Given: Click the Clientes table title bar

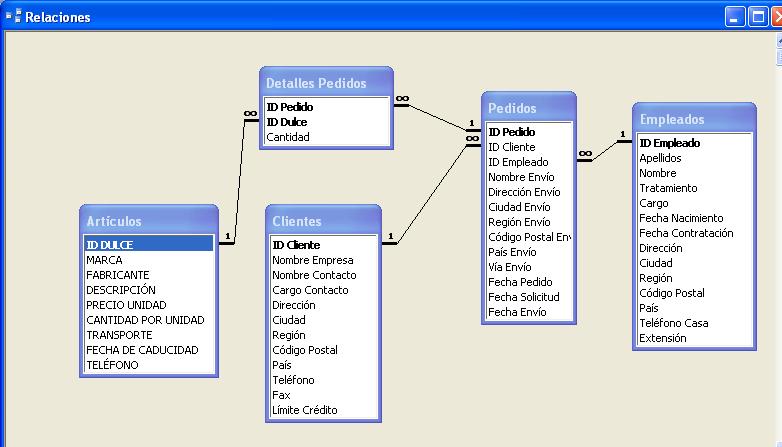Looking at the screenshot, I should [324, 221].
